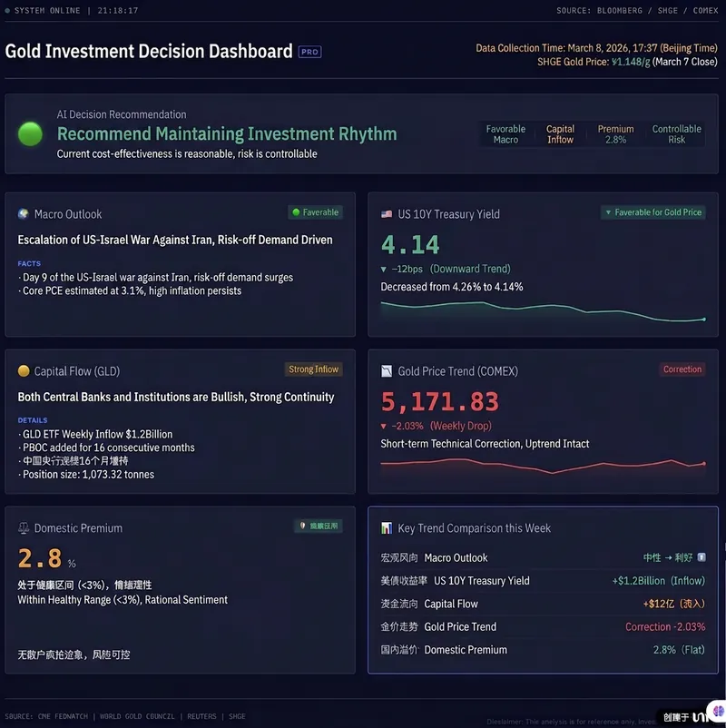Select the Premium 2.8% indicator tab
This screenshot has height=728, width=726.
(615, 134)
